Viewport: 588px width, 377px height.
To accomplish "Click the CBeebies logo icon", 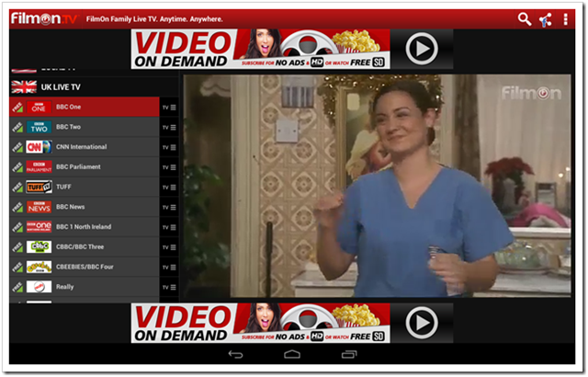I will point(39,267).
